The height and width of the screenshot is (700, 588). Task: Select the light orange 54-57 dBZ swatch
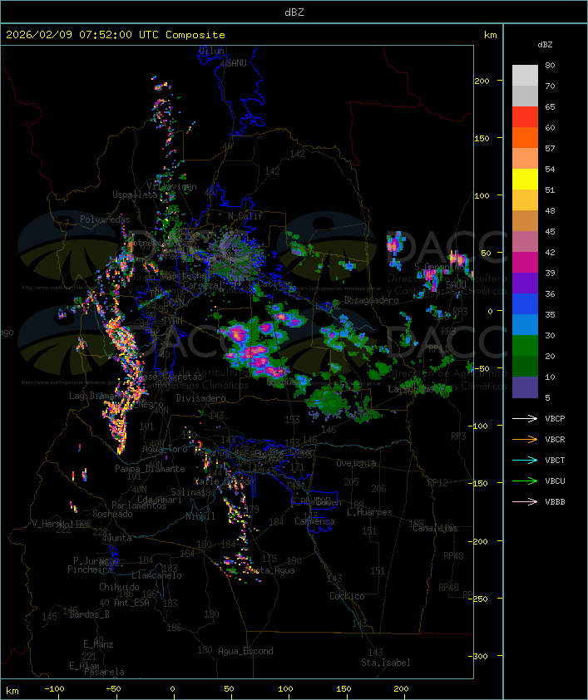(x=525, y=159)
